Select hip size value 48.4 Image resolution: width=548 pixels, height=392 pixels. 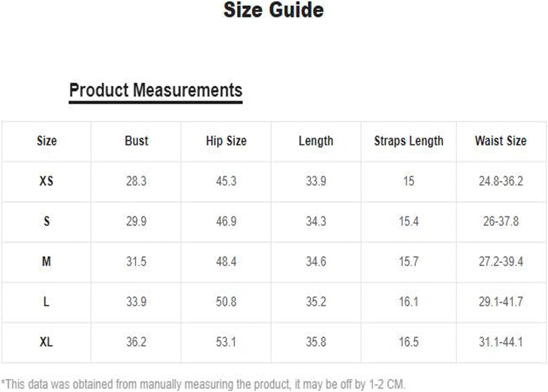point(226,262)
